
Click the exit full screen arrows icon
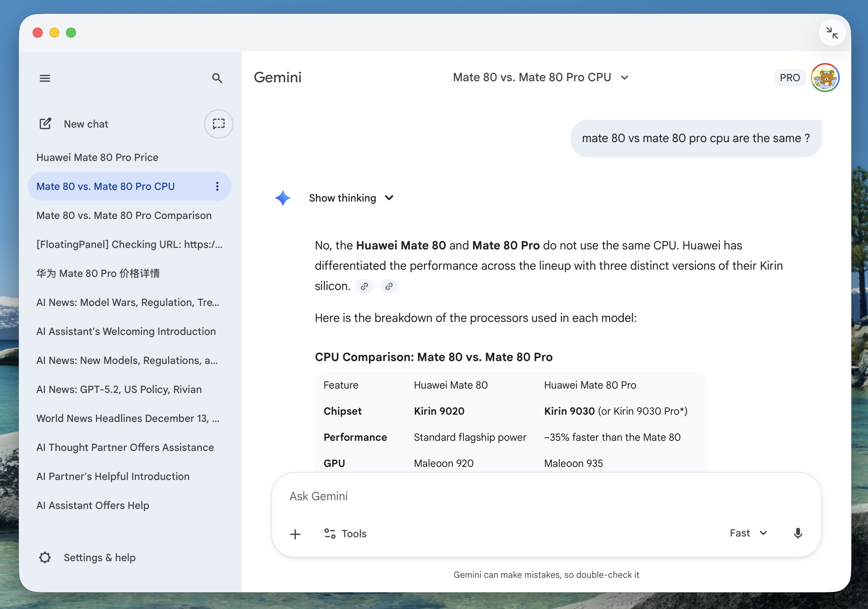click(832, 33)
